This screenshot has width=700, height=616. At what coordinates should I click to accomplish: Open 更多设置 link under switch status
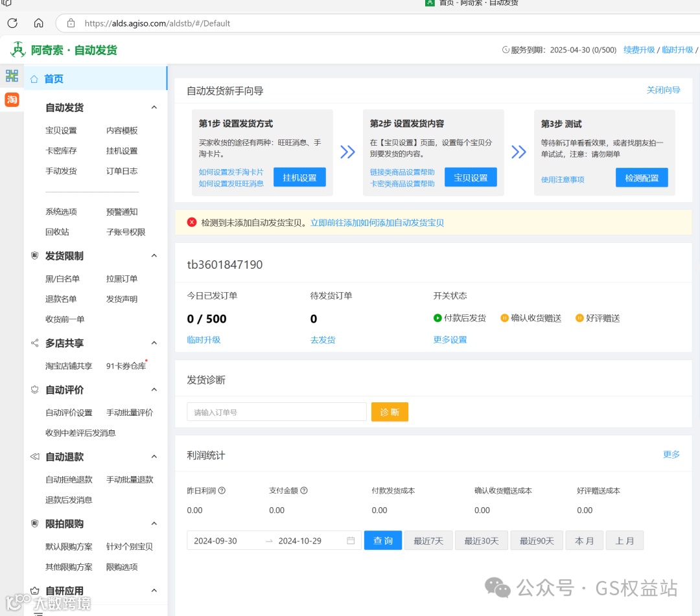[x=450, y=339]
